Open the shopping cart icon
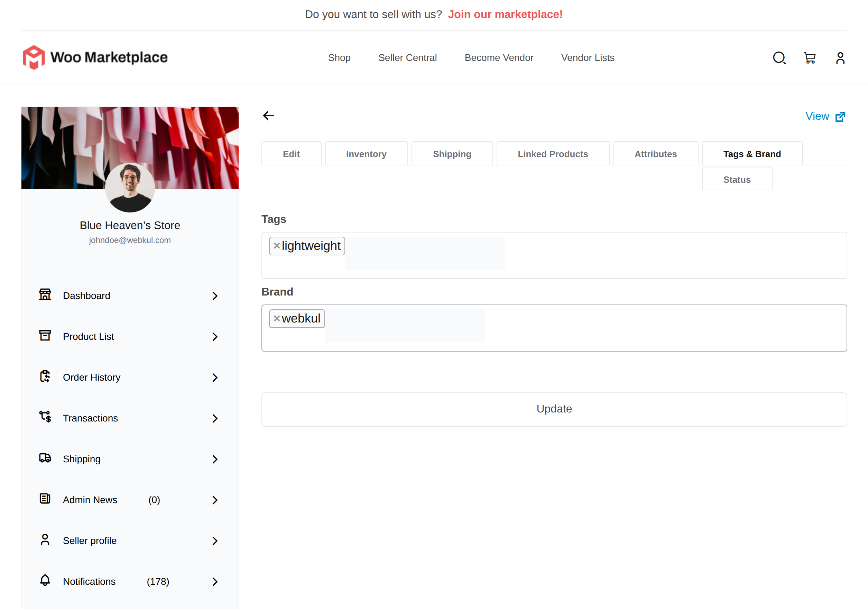The image size is (868, 609). coord(810,58)
